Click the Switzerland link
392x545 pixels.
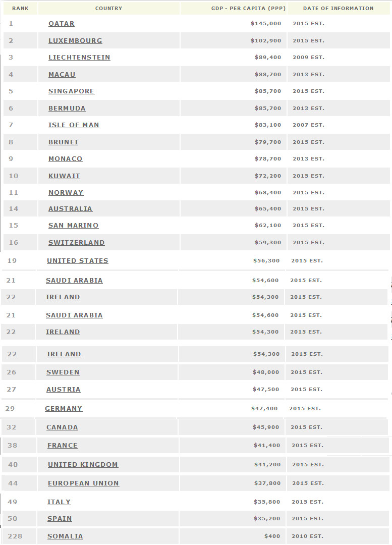pyautogui.click(x=77, y=242)
